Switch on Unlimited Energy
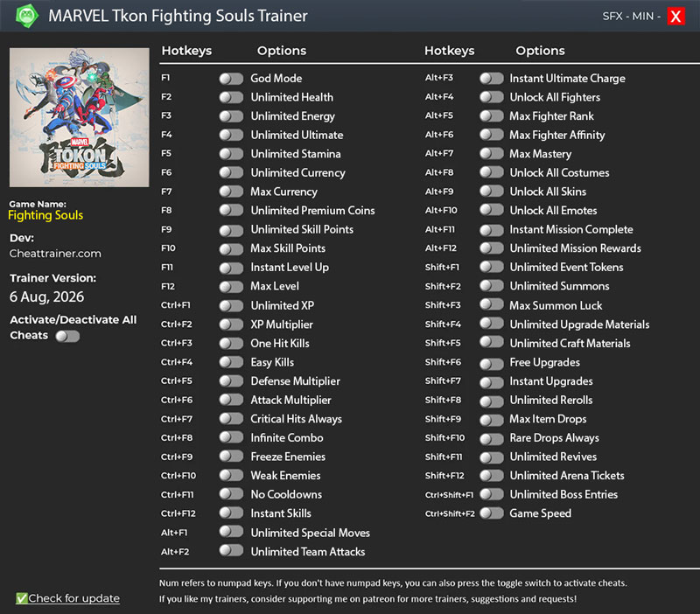700x614 pixels. tap(231, 116)
